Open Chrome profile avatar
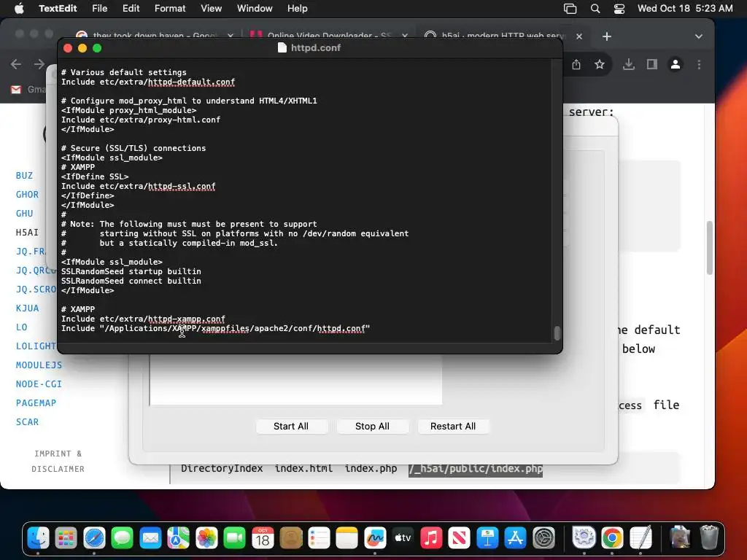747x560 pixels. coord(675,64)
